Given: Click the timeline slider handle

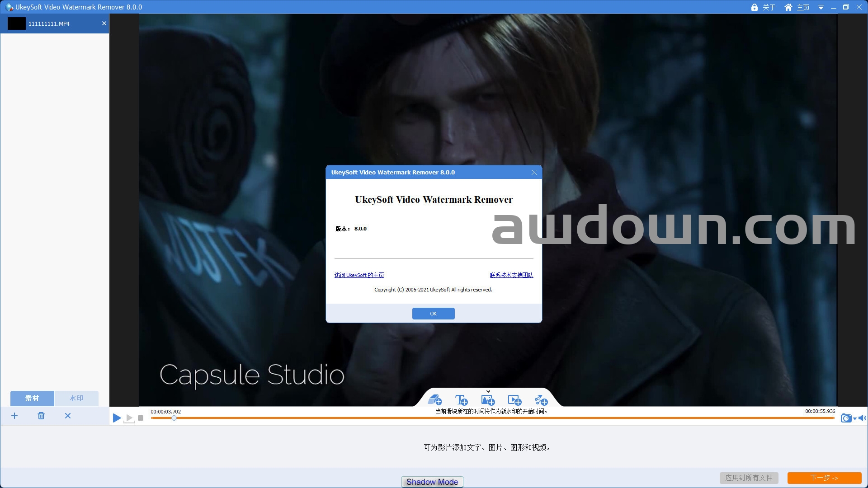Looking at the screenshot, I should pos(174,418).
